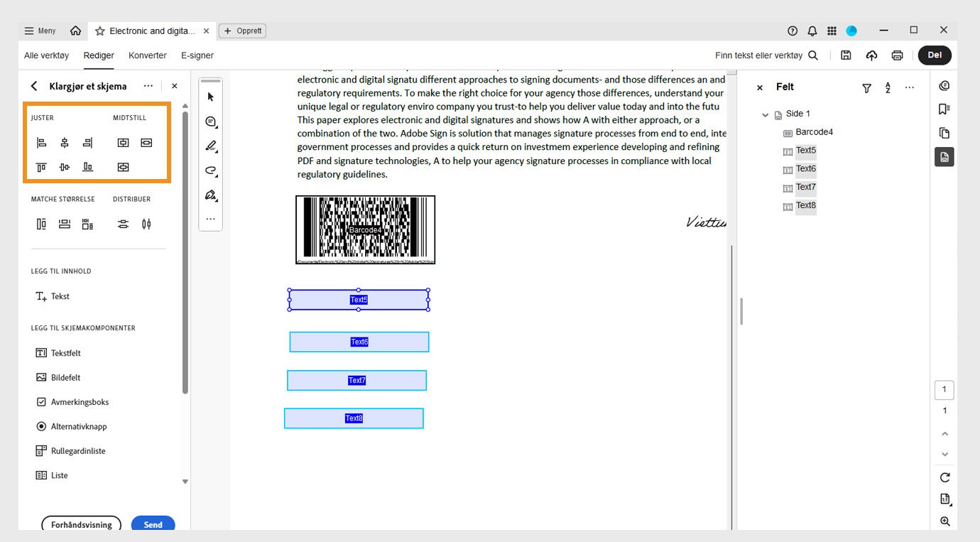Open the fill and sign pen tool
The height and width of the screenshot is (542, 980).
tap(210, 195)
